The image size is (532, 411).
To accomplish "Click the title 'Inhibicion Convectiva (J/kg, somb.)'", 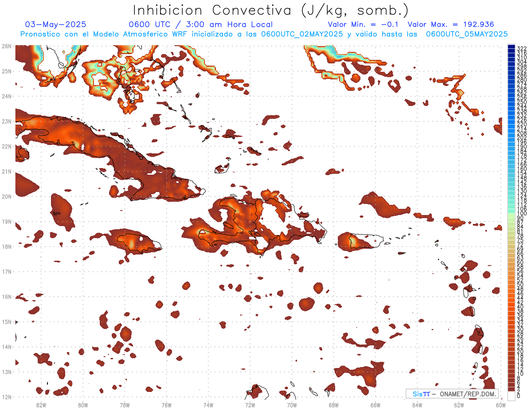I will click(x=271, y=10).
